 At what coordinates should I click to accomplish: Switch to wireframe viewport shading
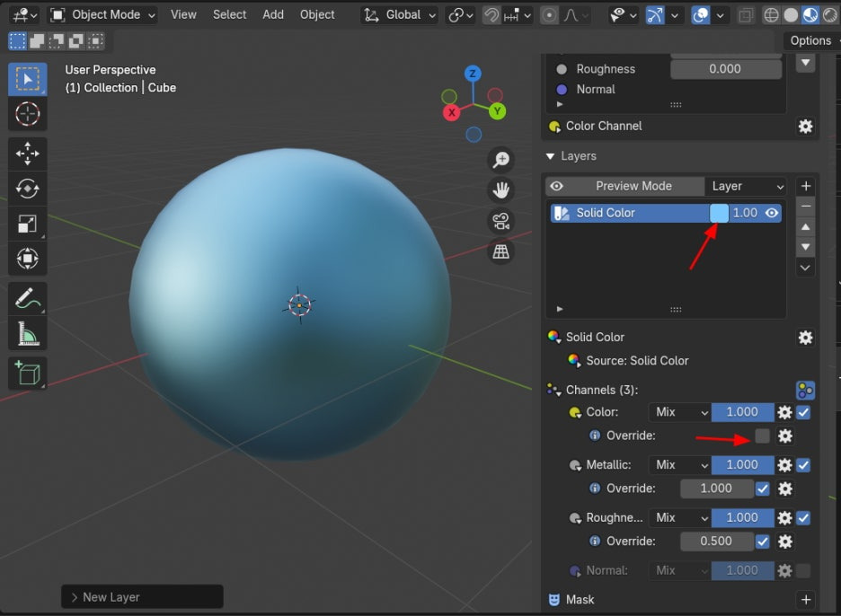coord(771,15)
